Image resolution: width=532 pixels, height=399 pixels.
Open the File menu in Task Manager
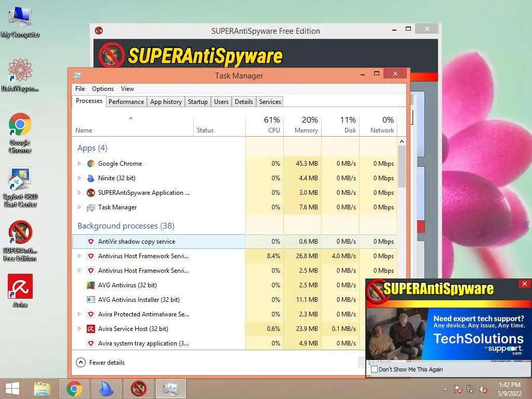(80, 88)
